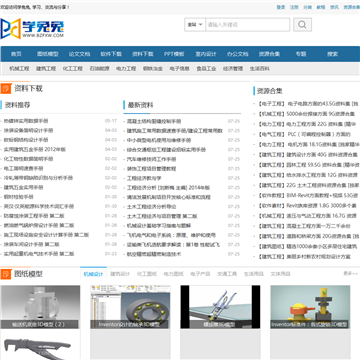The width and height of the screenshot is (360, 360).
Task: Click the orange 资料下载 section icon
Action: click(x=5, y=89)
